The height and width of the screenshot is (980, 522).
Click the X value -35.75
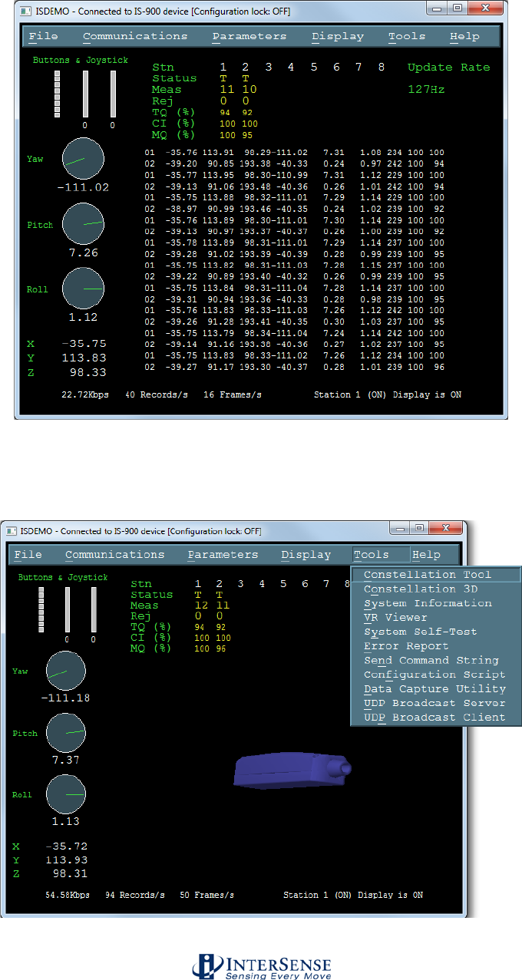point(84,344)
